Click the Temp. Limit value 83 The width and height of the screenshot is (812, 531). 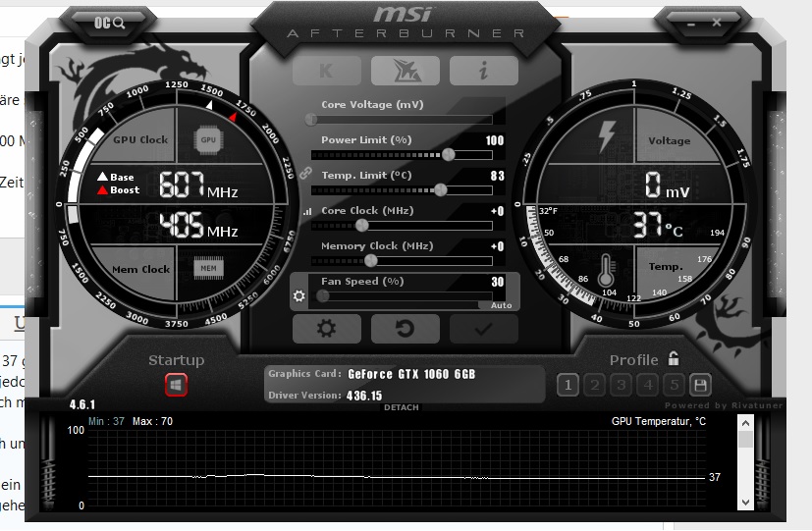click(497, 176)
